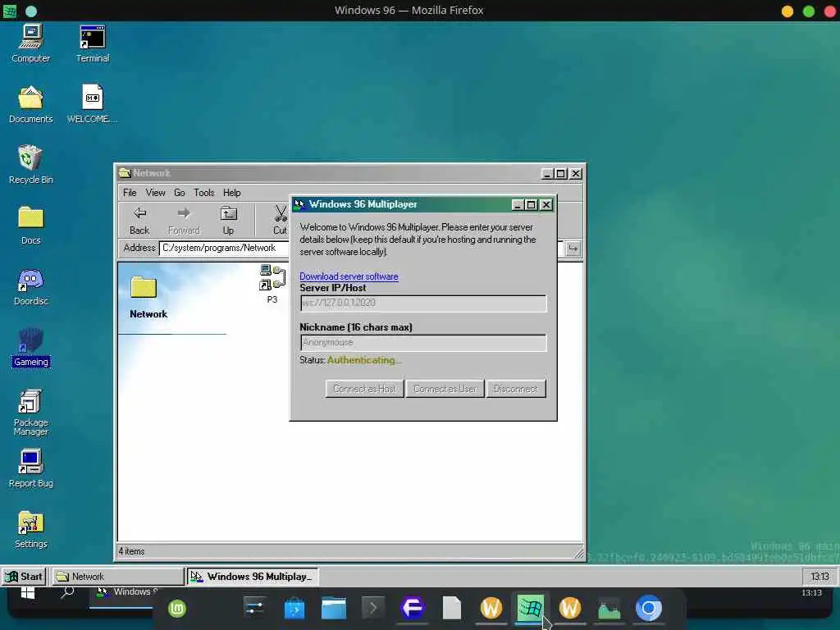Viewport: 840px width, 630px height.
Task: Click the Go arrow beside address bar
Action: click(573, 249)
